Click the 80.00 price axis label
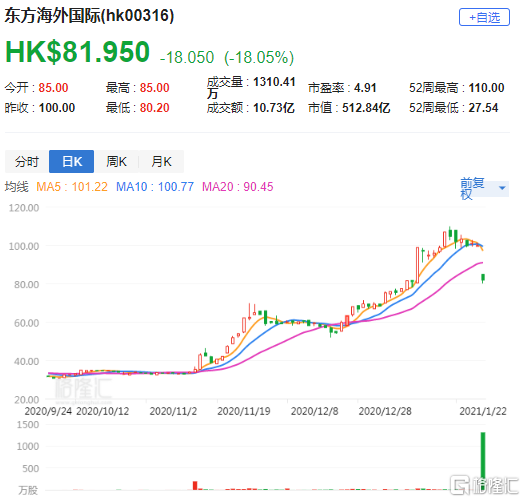 pyautogui.click(x=26, y=285)
